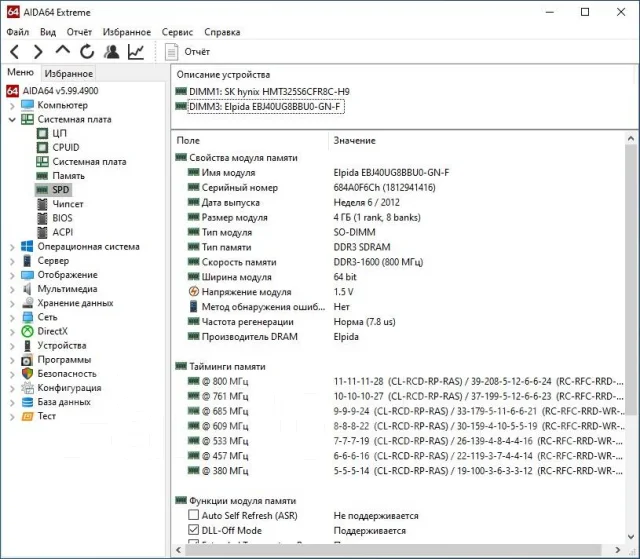Click the Отображение display icon
The width and height of the screenshot is (640, 559).
(27, 275)
